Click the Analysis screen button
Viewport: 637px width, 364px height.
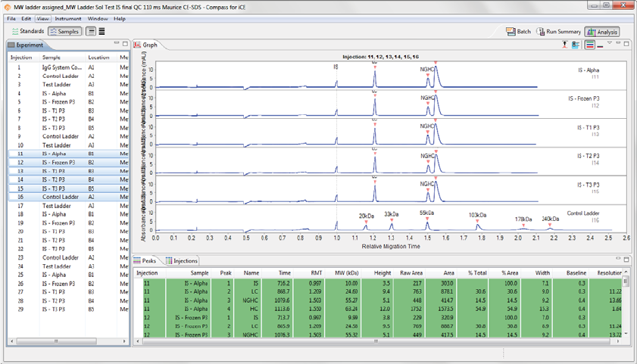[602, 32]
